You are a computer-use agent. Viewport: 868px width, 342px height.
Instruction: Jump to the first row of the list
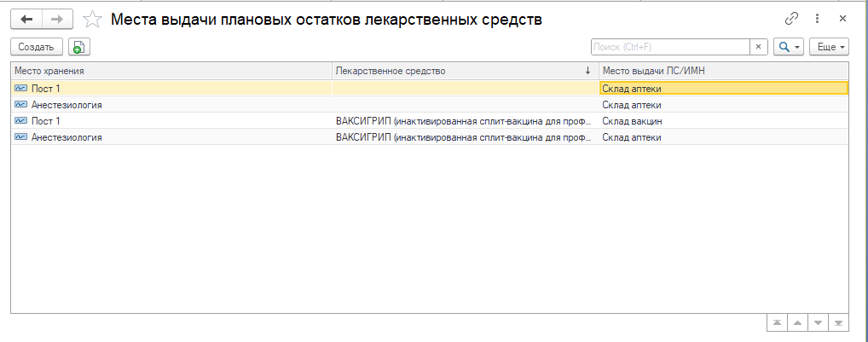tap(778, 322)
